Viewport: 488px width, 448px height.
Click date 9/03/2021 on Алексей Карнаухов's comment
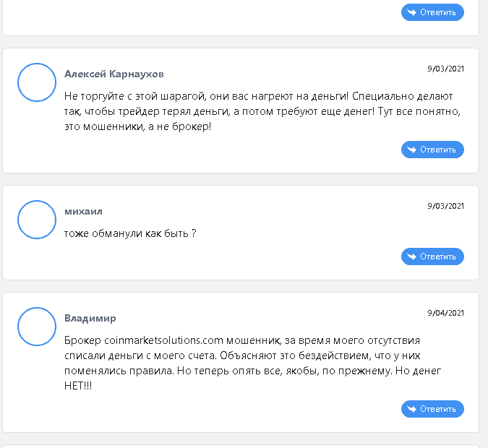point(445,69)
